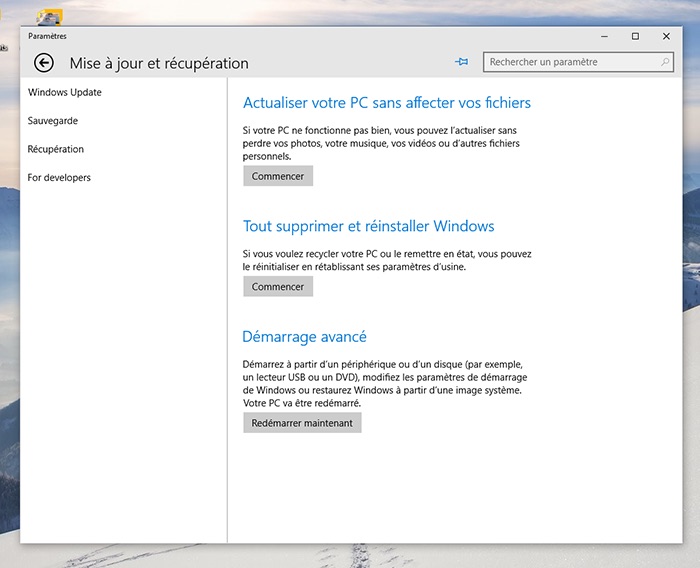Minimize the Paramètres window
Viewport: 700px width, 568px height.
pyautogui.click(x=604, y=36)
